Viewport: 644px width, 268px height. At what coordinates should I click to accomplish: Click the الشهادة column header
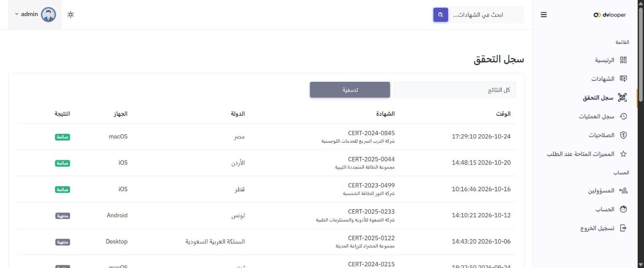point(385,114)
